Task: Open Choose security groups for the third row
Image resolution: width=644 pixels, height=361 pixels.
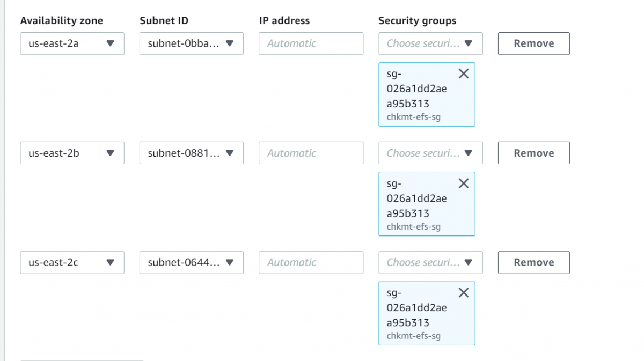Action: tap(430, 262)
